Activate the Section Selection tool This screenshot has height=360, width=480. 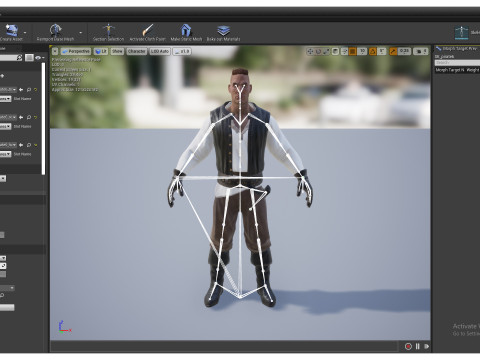(108, 30)
